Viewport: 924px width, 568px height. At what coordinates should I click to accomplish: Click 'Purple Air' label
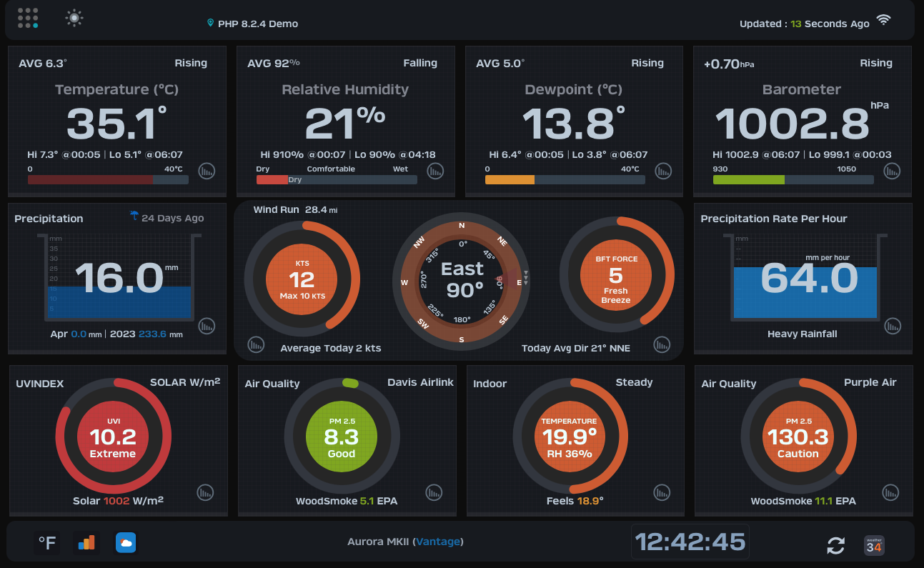coord(870,382)
